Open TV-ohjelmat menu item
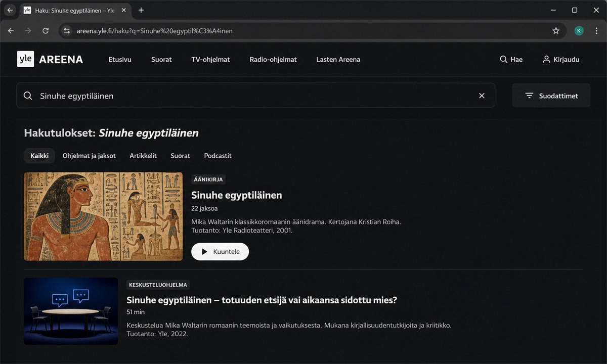Viewport: 607px width, 364px height. 210,59
